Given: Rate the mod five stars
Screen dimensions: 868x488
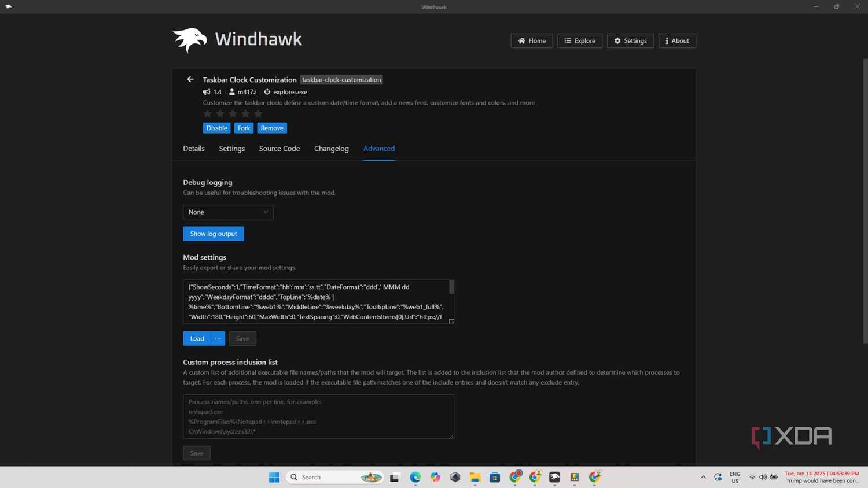Looking at the screenshot, I should [x=258, y=114].
